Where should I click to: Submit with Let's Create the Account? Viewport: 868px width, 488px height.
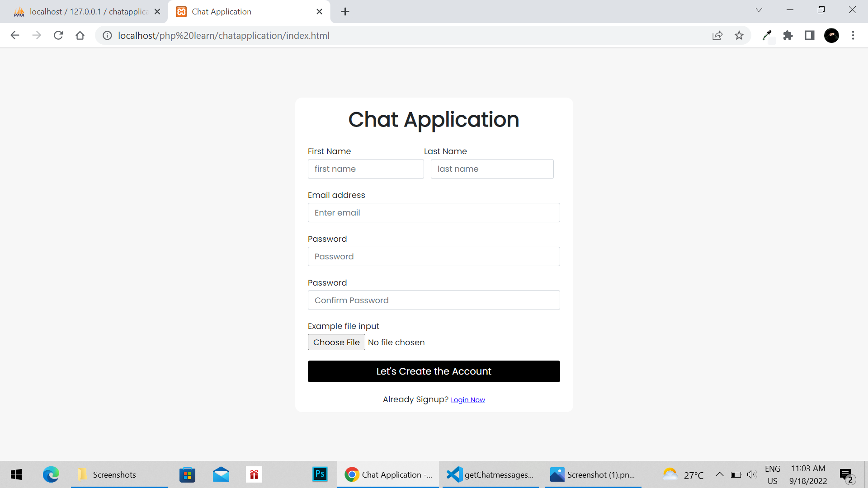(x=434, y=371)
